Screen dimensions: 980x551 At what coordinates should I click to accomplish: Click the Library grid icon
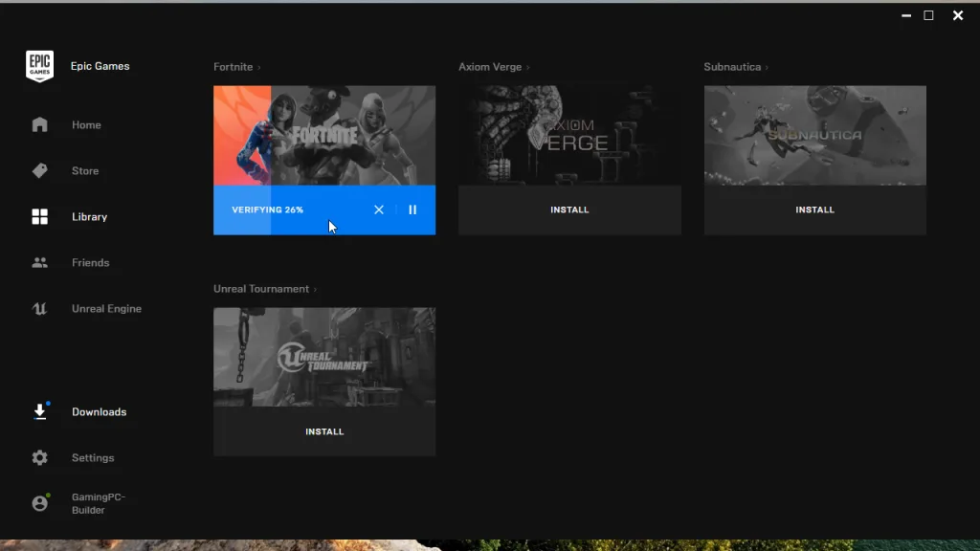coord(39,217)
